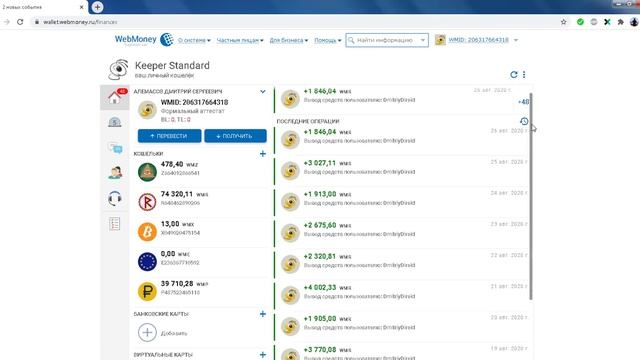This screenshot has height=360, width=640.
Task: Open the +1 913,00 WMR operation
Action: click(x=402, y=202)
